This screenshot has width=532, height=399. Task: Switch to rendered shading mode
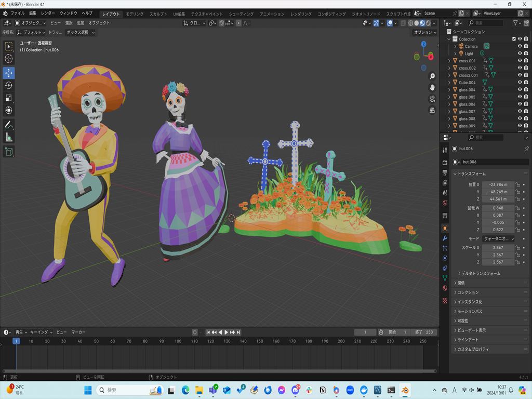(x=429, y=23)
